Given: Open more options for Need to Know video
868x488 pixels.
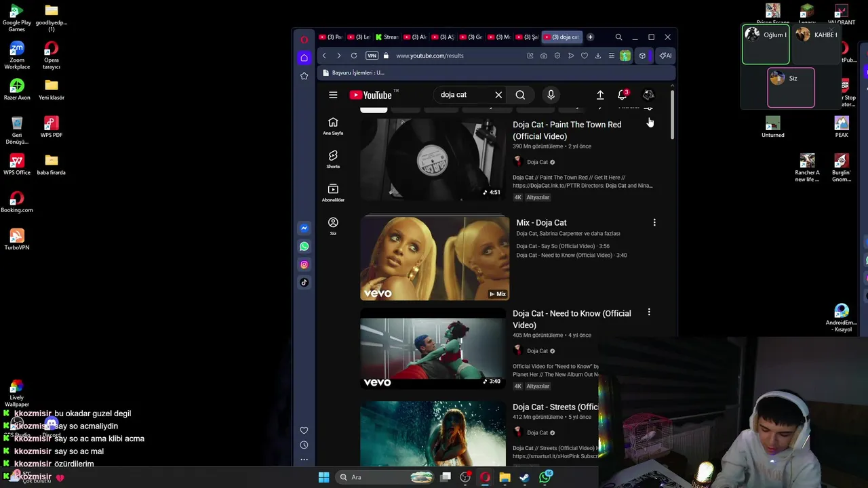Looking at the screenshot, I should pyautogui.click(x=649, y=312).
